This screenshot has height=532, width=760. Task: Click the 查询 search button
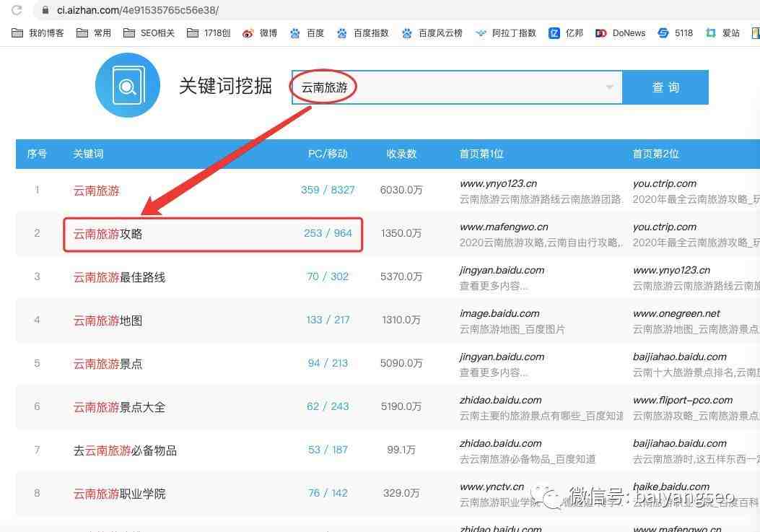point(665,87)
